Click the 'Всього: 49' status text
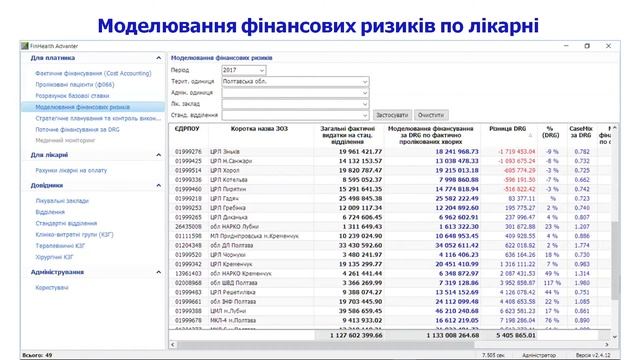 tap(37, 355)
